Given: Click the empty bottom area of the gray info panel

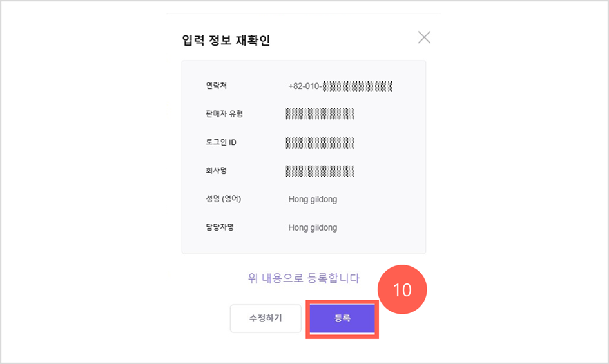Looking at the screenshot, I should tap(304, 245).
